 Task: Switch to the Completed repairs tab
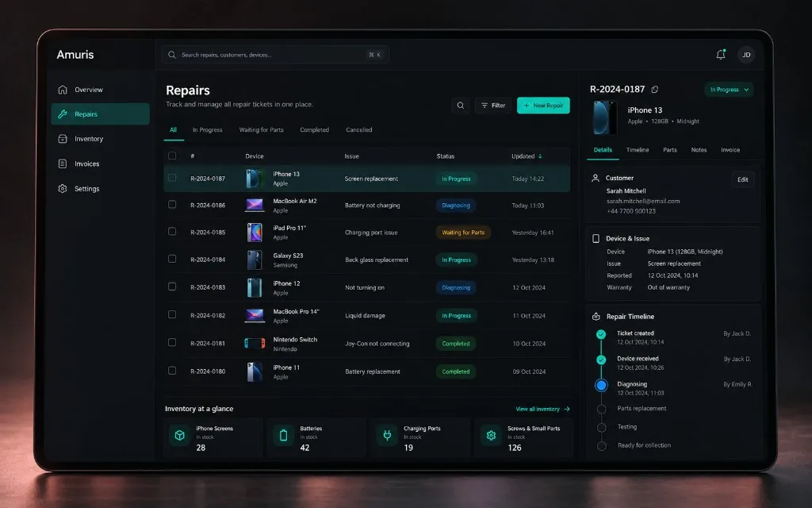tap(314, 130)
